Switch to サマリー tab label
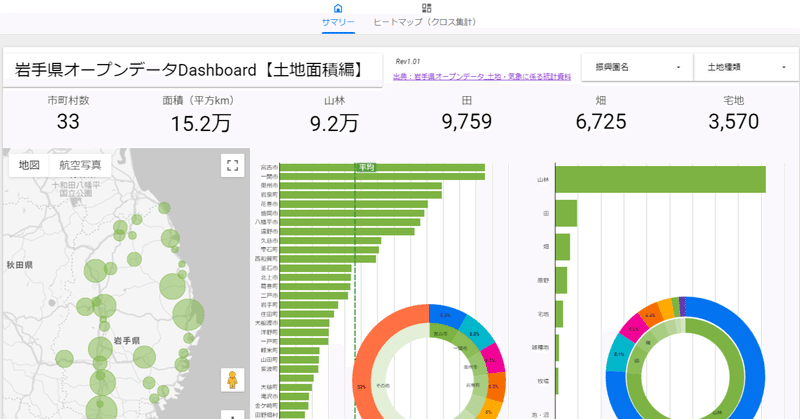The height and width of the screenshot is (419, 800). (338, 22)
